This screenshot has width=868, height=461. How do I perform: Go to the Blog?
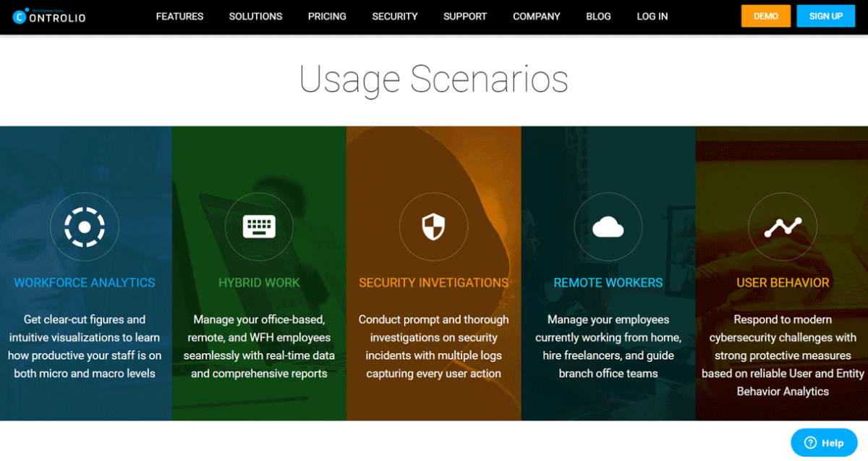pos(598,16)
